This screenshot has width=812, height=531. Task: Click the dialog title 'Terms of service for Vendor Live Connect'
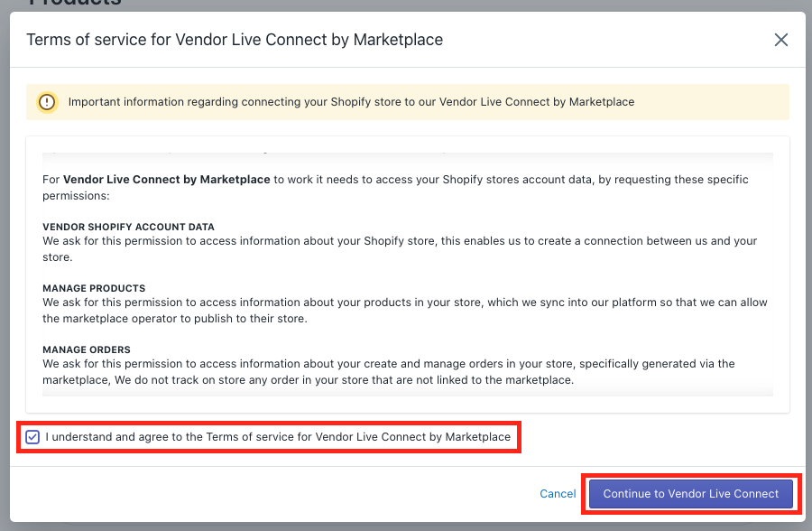pyautogui.click(x=235, y=40)
